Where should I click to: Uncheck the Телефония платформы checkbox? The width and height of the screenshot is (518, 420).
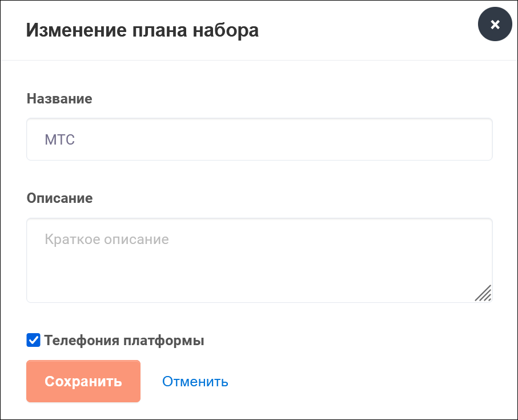coord(33,340)
